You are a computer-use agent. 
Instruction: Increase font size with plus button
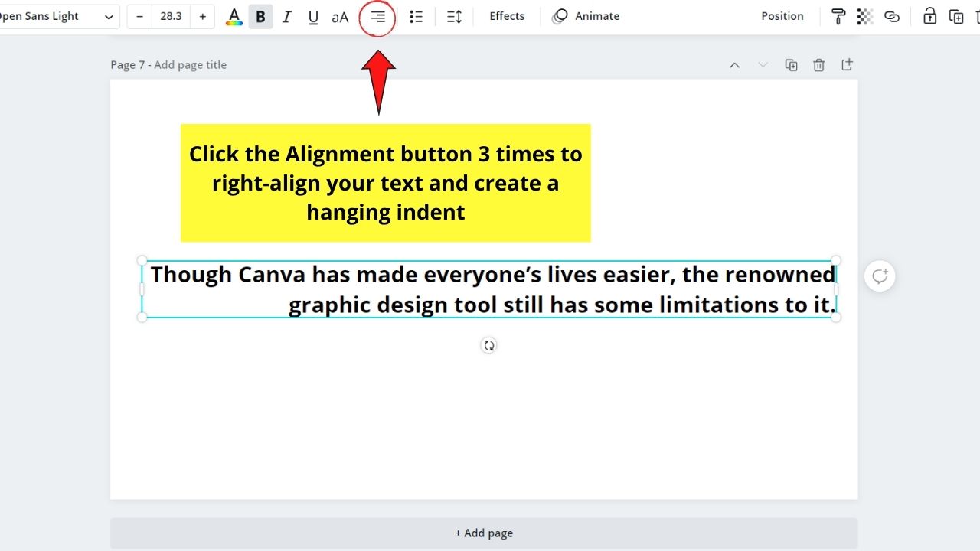[202, 16]
